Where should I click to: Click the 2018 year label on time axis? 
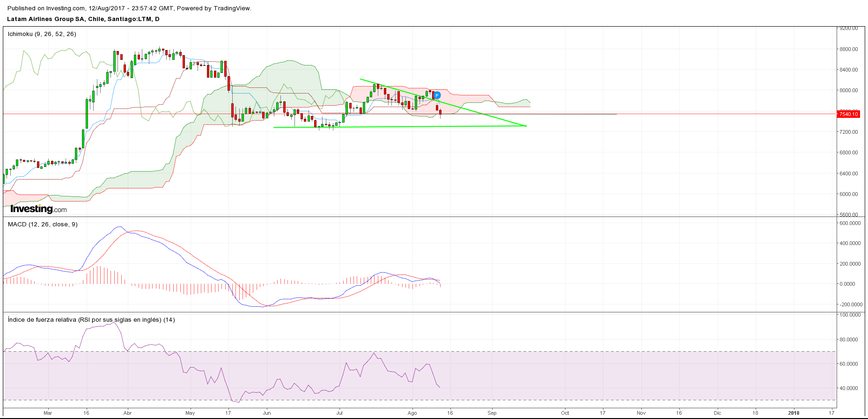point(794,413)
